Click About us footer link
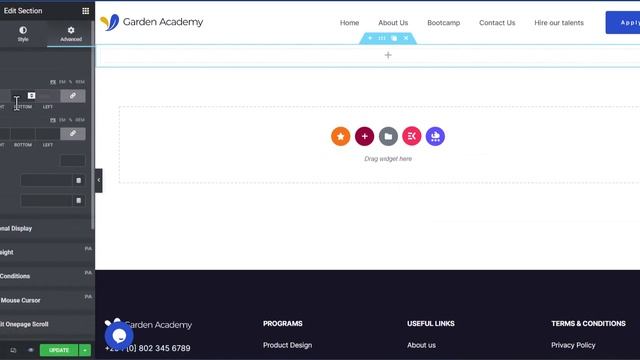This screenshot has width=640, height=360. [x=421, y=345]
